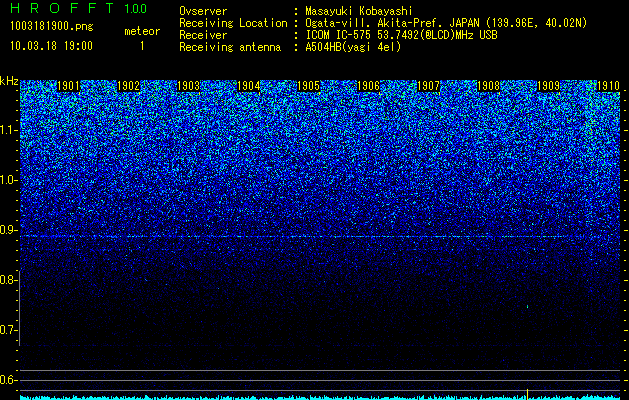Click the kHz axis unit label
The image size is (629, 400).
coord(9,81)
